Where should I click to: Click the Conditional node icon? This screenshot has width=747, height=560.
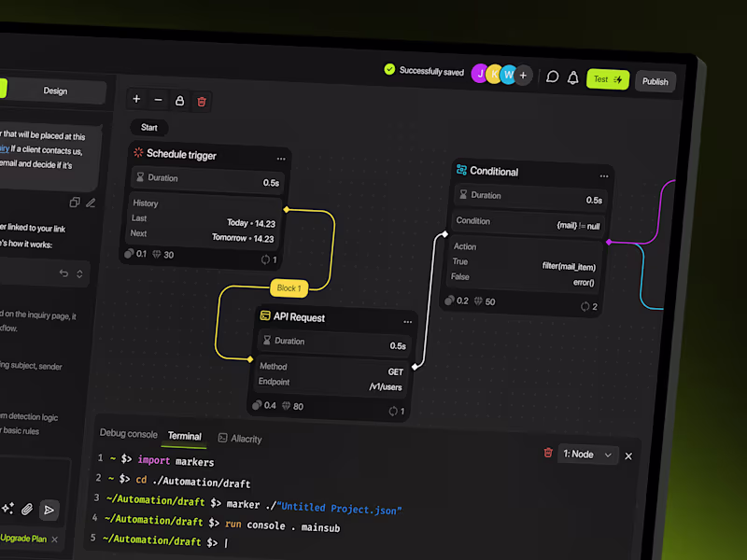tap(461, 170)
